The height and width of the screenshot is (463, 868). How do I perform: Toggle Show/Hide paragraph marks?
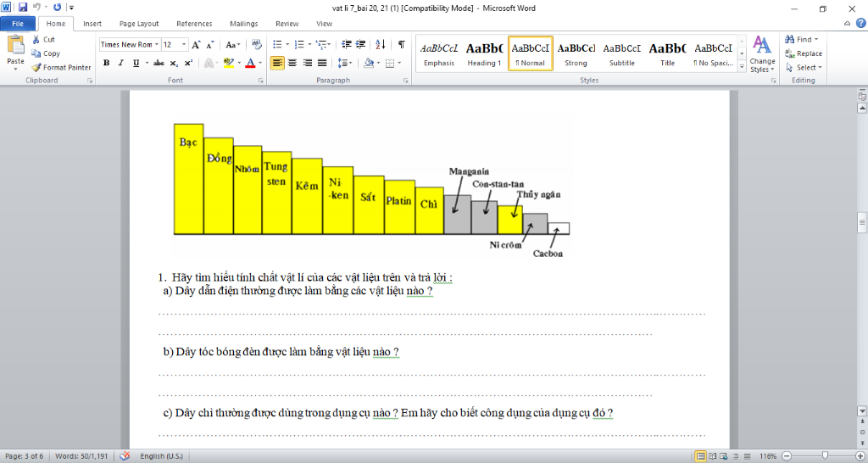point(401,44)
